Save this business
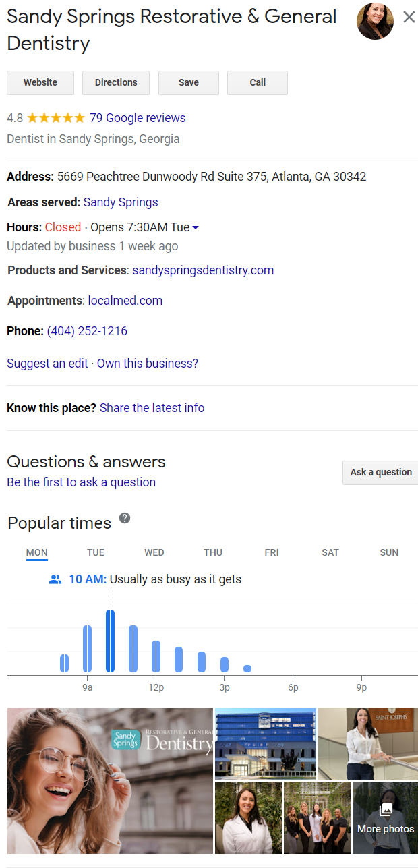This screenshot has width=418, height=868. pos(189,82)
